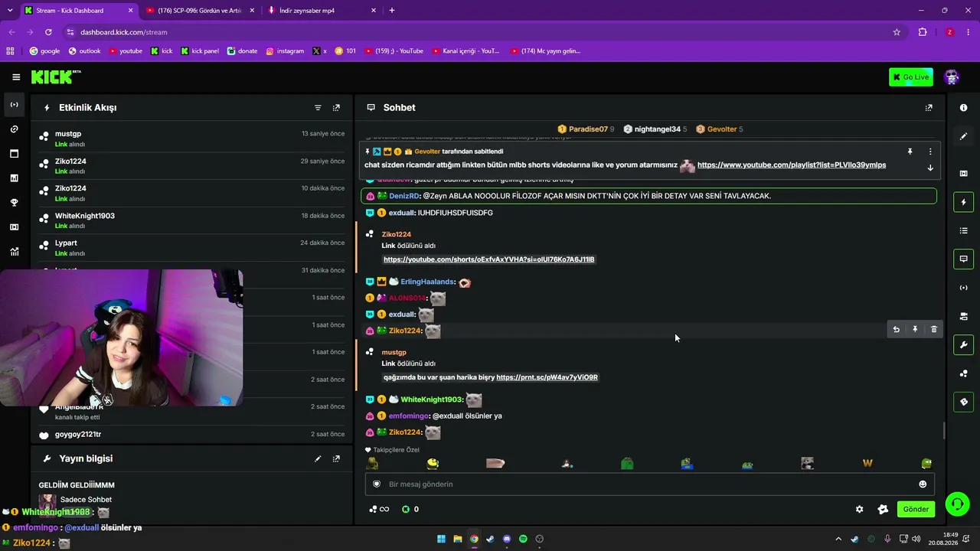Open the prnt.sc link from mustgp
Image resolution: width=980 pixels, height=551 pixels.
point(547,377)
